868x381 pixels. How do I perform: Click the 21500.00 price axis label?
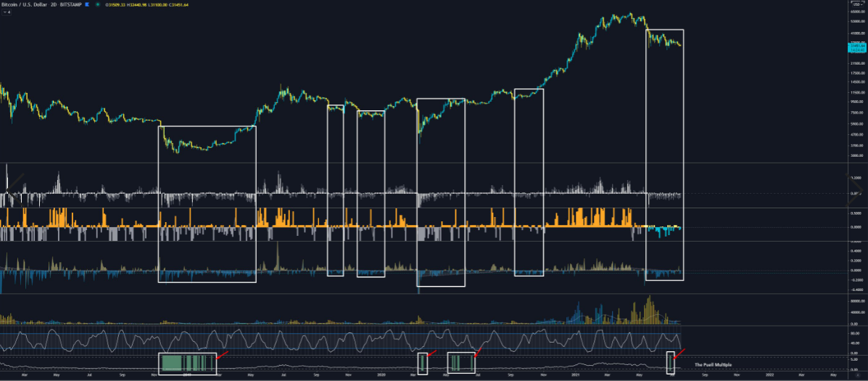pos(857,63)
